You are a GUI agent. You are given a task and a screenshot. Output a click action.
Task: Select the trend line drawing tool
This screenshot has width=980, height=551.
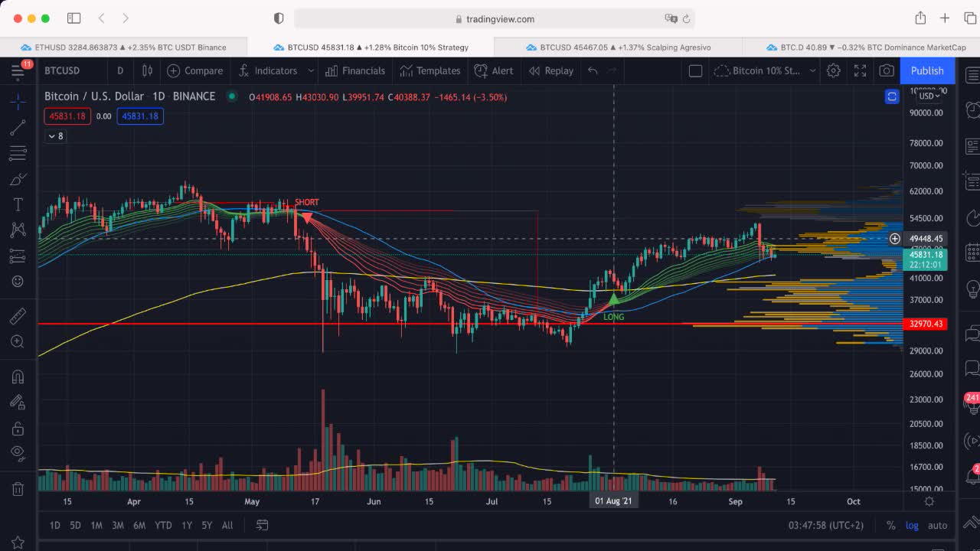tap(18, 128)
